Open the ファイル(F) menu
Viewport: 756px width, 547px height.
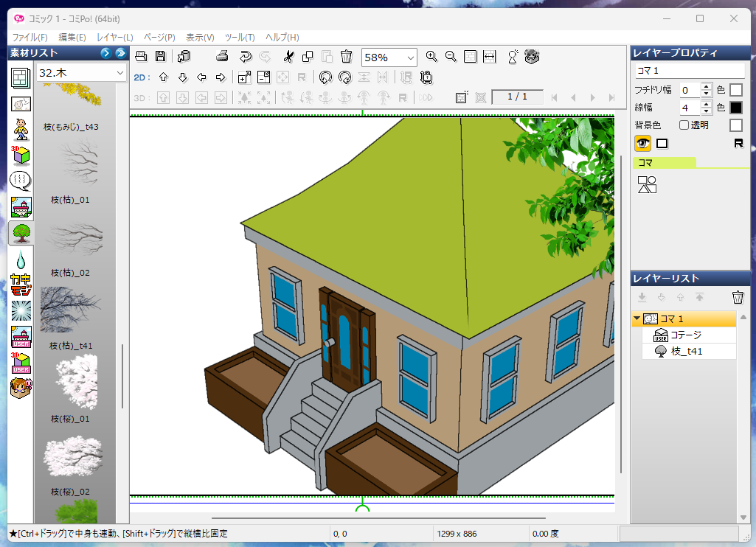30,37
